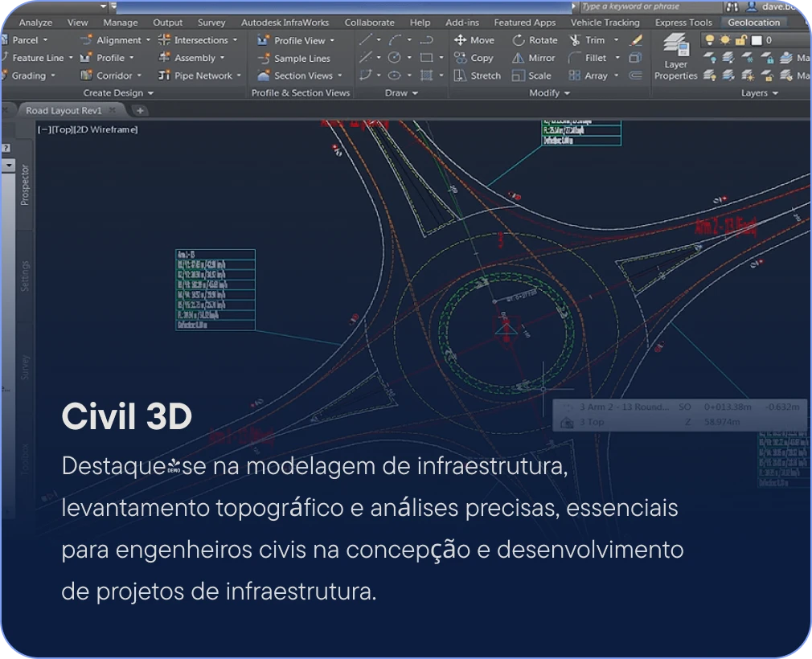Toggle layer 0 freeze sun icon
812x659 pixels.
click(725, 40)
